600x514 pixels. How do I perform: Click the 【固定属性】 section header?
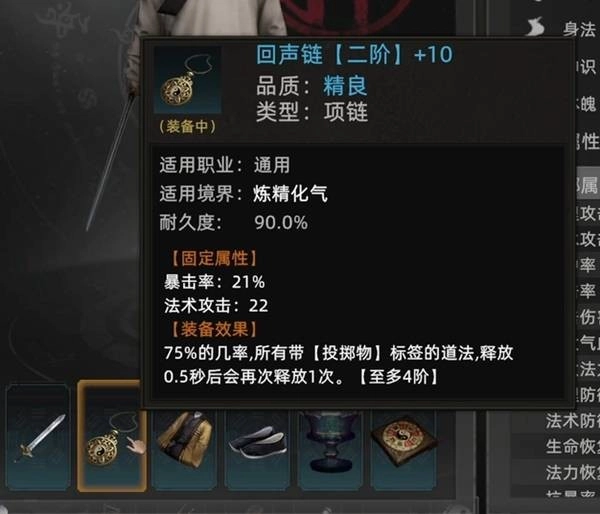(214, 258)
